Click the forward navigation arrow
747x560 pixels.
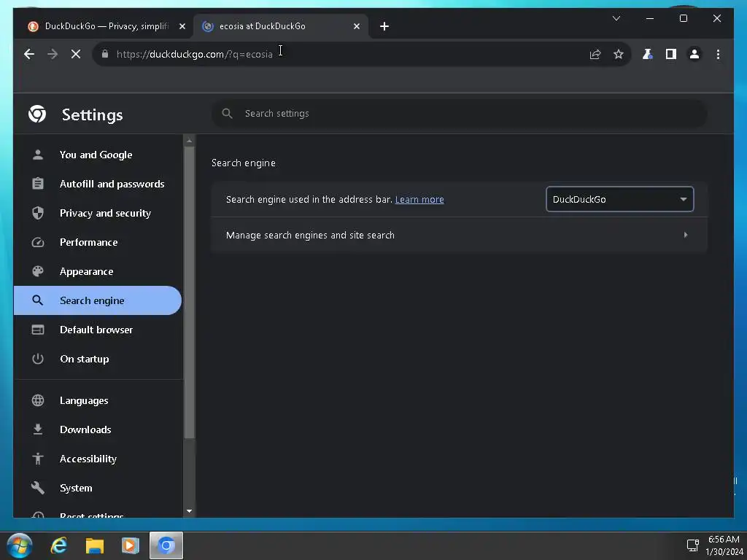(53, 54)
